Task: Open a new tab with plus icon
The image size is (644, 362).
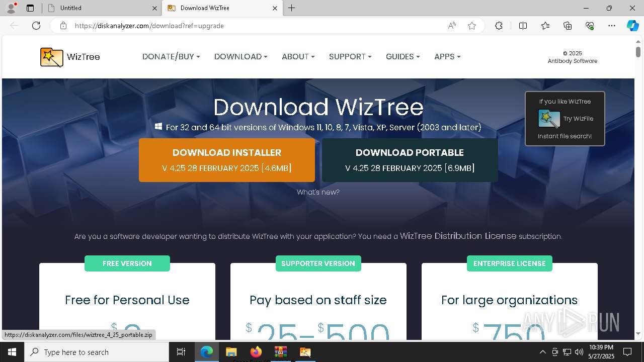Action: 292,8
